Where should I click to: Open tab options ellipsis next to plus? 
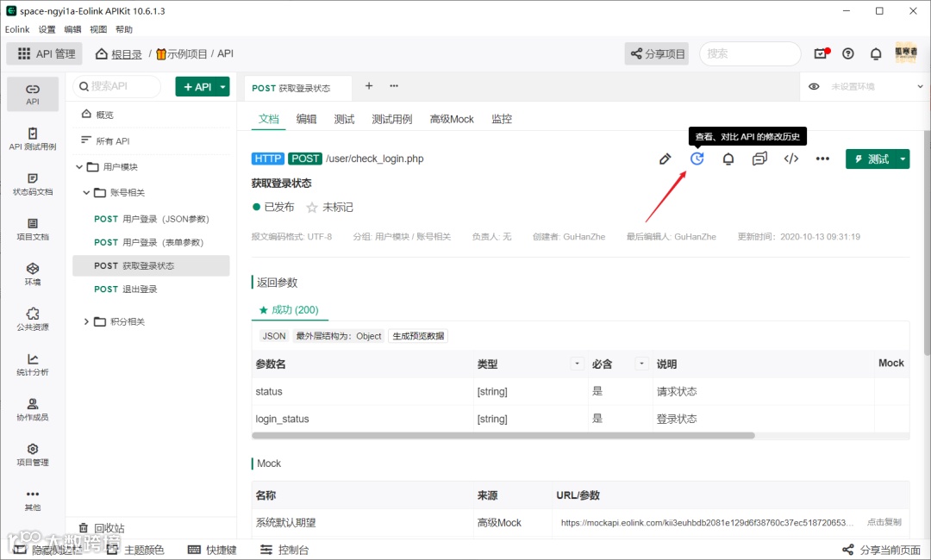pos(394,86)
